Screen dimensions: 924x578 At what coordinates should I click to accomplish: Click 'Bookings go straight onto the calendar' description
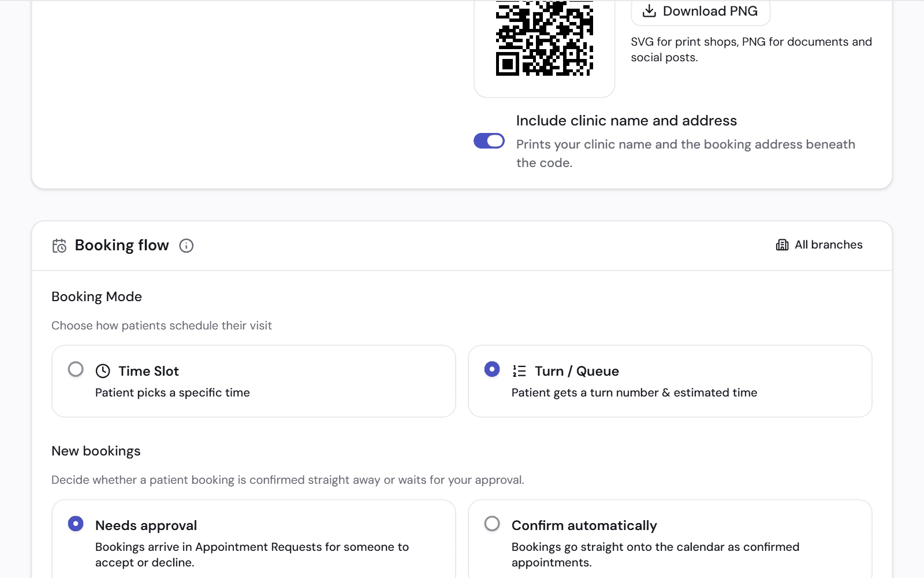655,555
